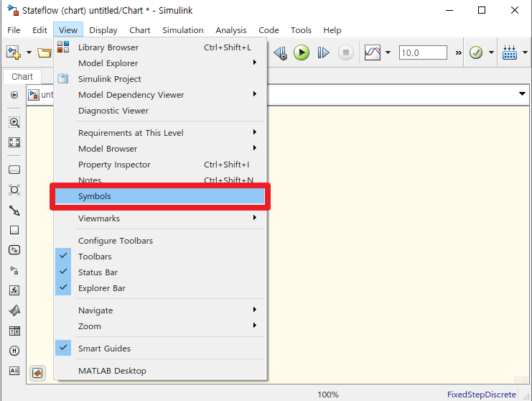Expand the Zoom submenu

pyautogui.click(x=160, y=326)
